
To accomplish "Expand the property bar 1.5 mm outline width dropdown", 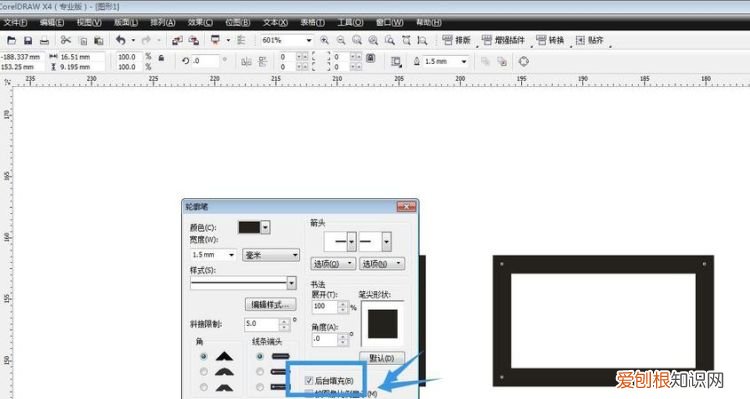I will pos(463,61).
